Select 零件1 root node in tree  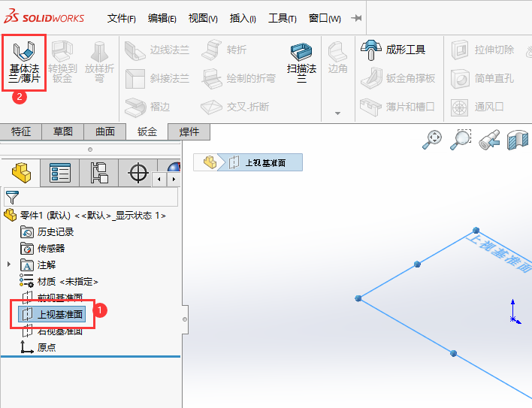(x=84, y=216)
